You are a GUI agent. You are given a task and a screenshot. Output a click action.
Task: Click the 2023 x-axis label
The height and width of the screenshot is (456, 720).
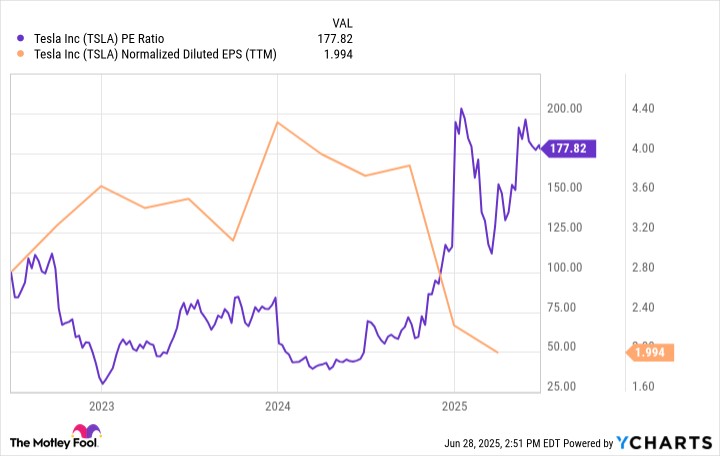tap(101, 406)
